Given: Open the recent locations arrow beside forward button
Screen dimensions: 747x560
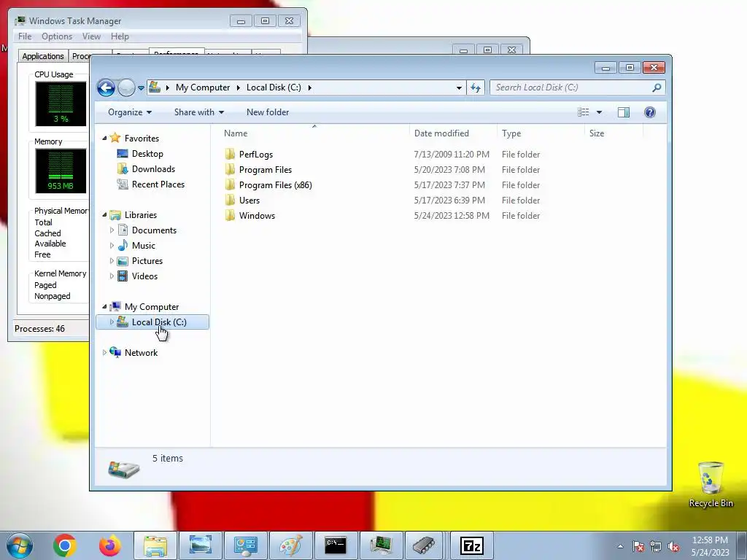Looking at the screenshot, I should click(x=141, y=88).
